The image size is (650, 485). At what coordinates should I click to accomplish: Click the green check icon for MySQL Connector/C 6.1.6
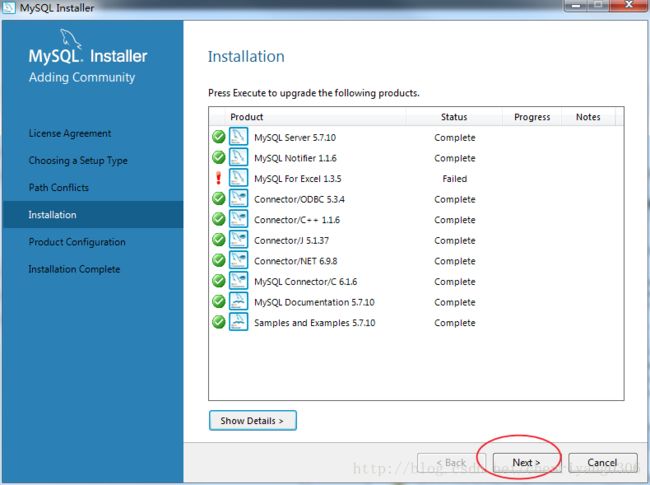[x=218, y=281]
